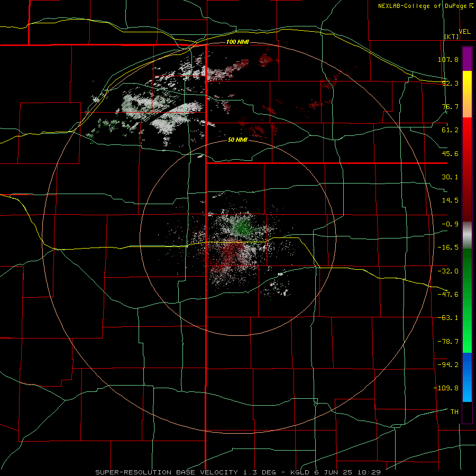Click the 14.5 velocity scale value

coord(450,200)
